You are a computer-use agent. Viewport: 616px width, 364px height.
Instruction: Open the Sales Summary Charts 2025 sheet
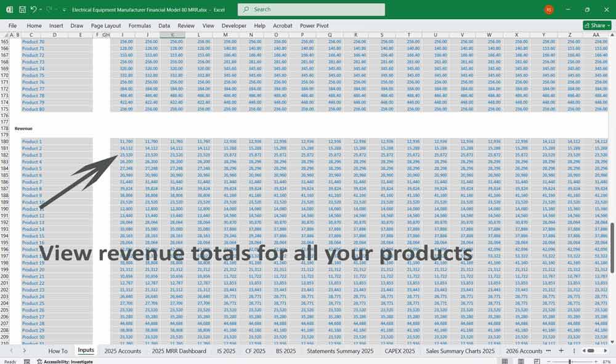[460, 350]
